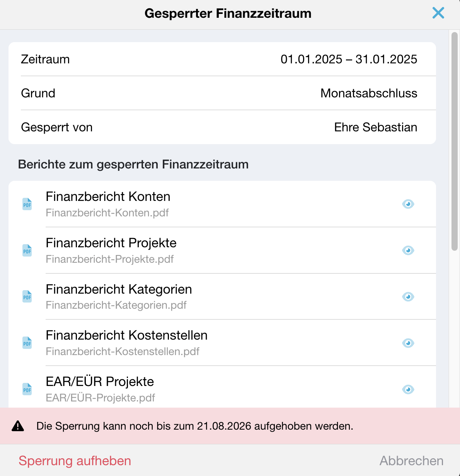Click the Abbrechen button

point(411,461)
